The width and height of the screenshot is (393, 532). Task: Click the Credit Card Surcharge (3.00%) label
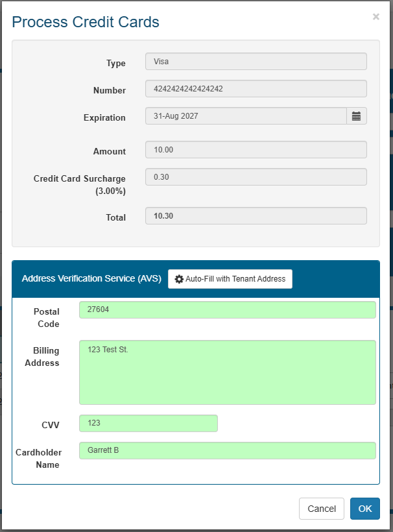80,184
